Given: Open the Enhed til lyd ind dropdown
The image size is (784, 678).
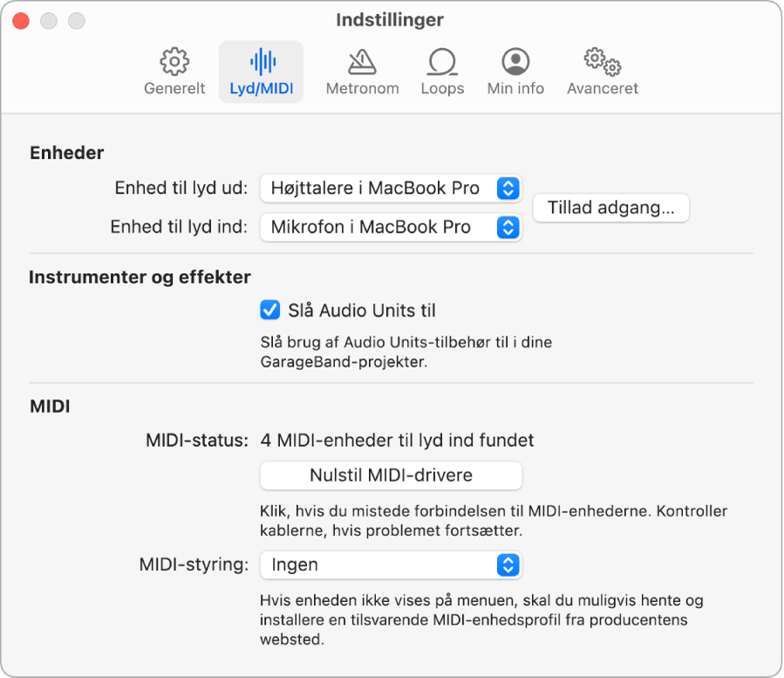Looking at the screenshot, I should tap(391, 227).
